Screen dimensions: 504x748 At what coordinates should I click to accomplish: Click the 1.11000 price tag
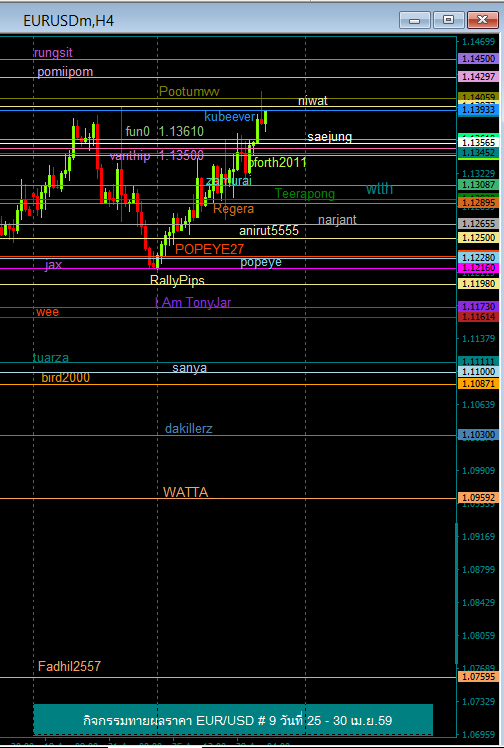[x=478, y=372]
